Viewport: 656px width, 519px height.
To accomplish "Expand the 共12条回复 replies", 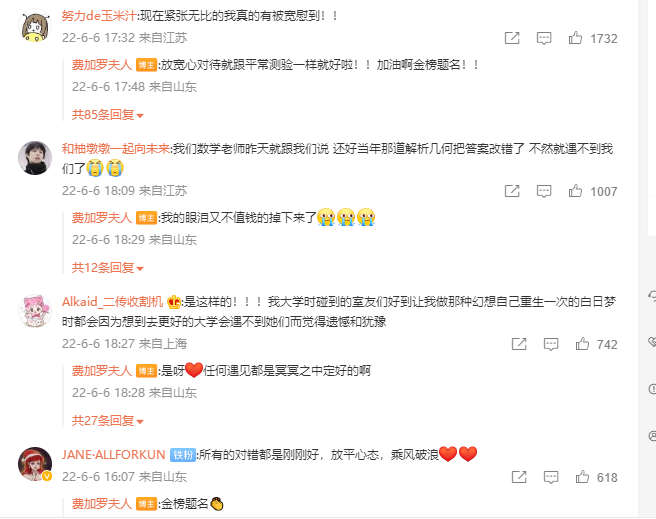I will (x=108, y=268).
